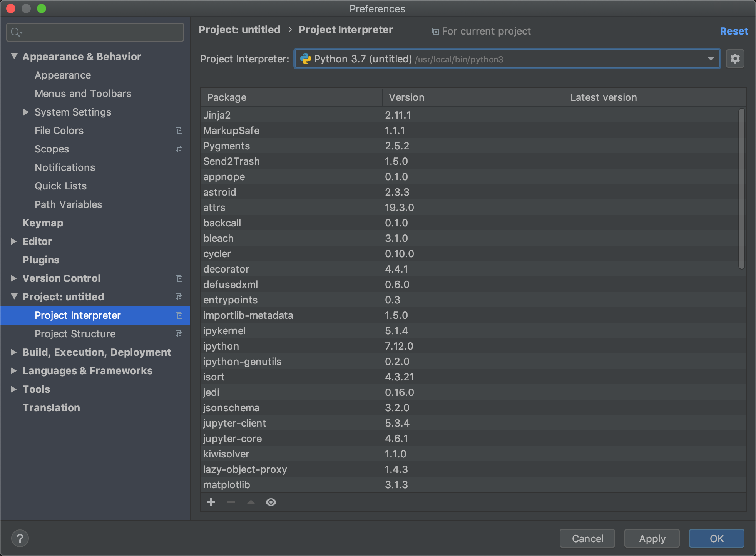Click the plus icon to install a package
The width and height of the screenshot is (756, 556).
pos(211,502)
